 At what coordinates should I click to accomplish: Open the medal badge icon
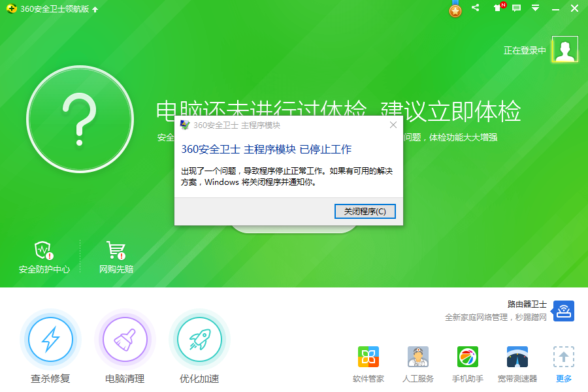click(x=455, y=9)
